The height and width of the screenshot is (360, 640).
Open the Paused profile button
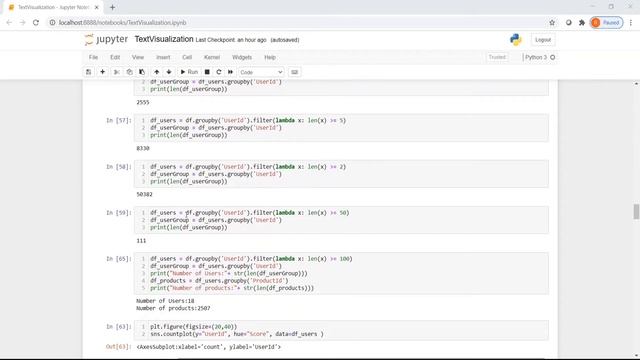pyautogui.click(x=607, y=22)
